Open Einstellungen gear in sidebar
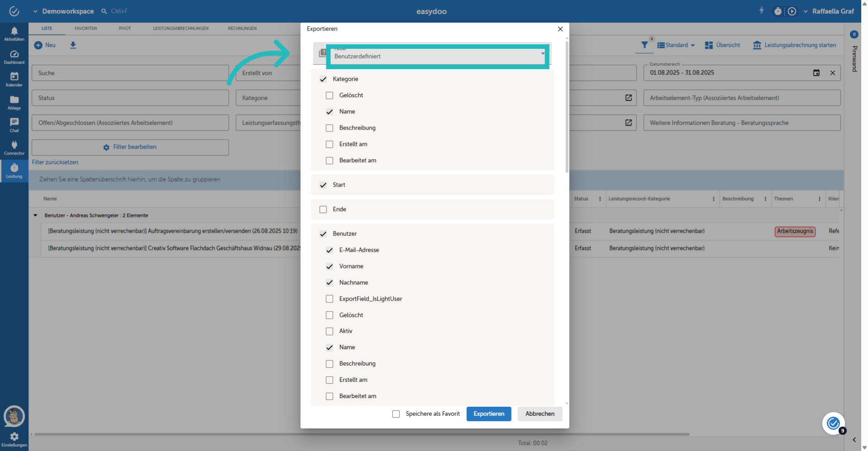Image resolution: width=868 pixels, height=451 pixels. (x=14, y=436)
